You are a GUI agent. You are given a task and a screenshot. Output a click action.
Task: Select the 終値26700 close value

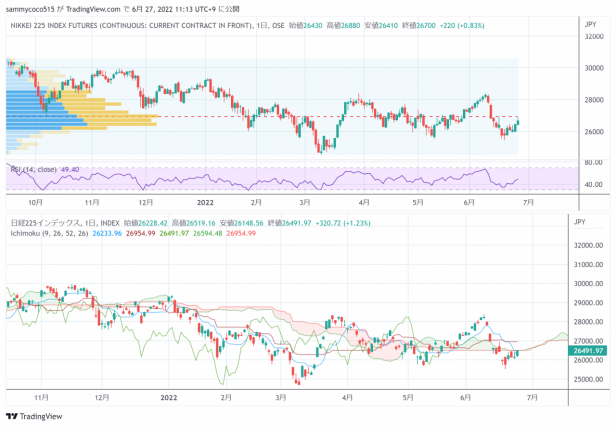pyautogui.click(x=418, y=26)
